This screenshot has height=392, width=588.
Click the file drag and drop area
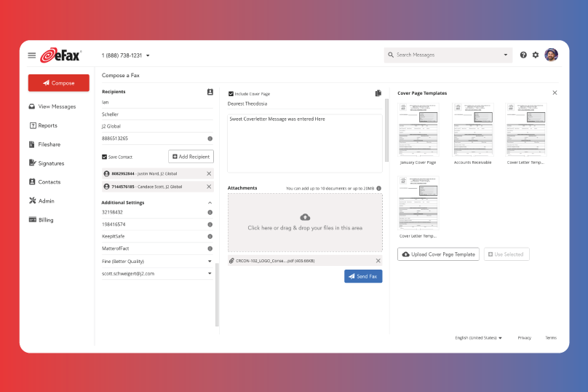pos(305,223)
